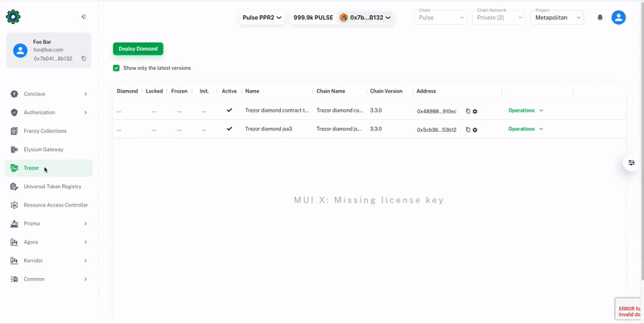This screenshot has width=644, height=324.
Task: Open the Project Metapolitan dropdown
Action: tap(558, 18)
